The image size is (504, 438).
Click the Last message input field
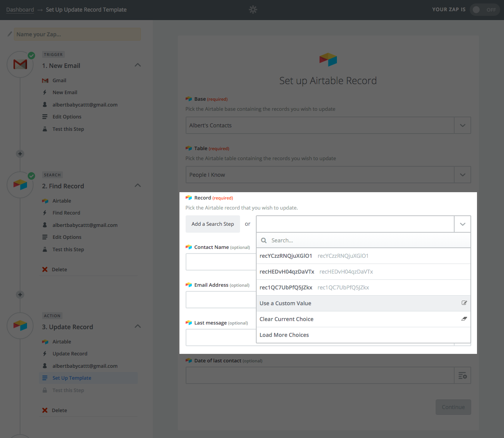pyautogui.click(x=221, y=338)
